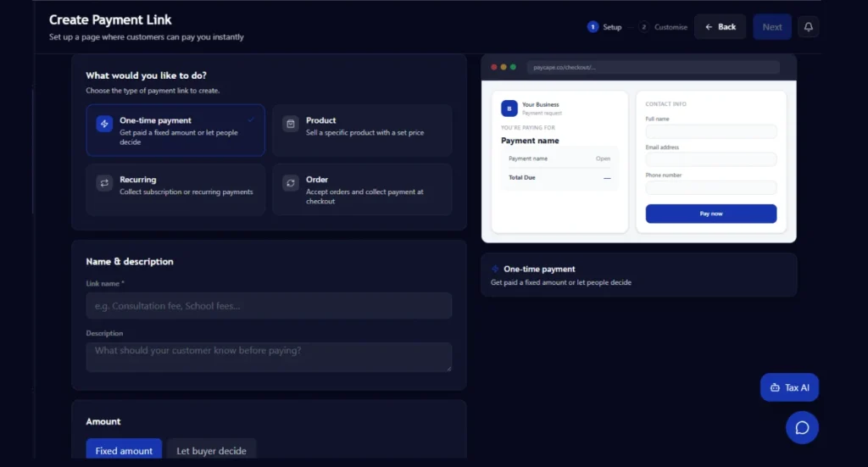Click Pay now in the preview
The image size is (868, 467).
point(711,214)
